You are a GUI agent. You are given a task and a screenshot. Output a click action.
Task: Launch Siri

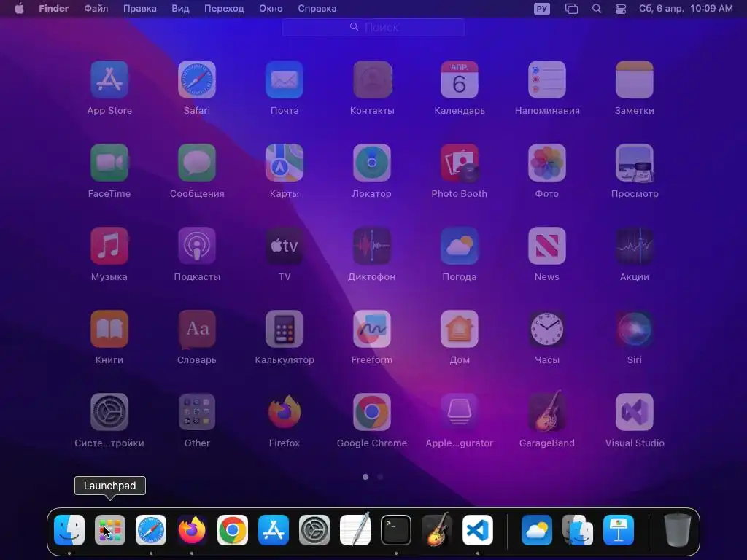pyautogui.click(x=635, y=329)
